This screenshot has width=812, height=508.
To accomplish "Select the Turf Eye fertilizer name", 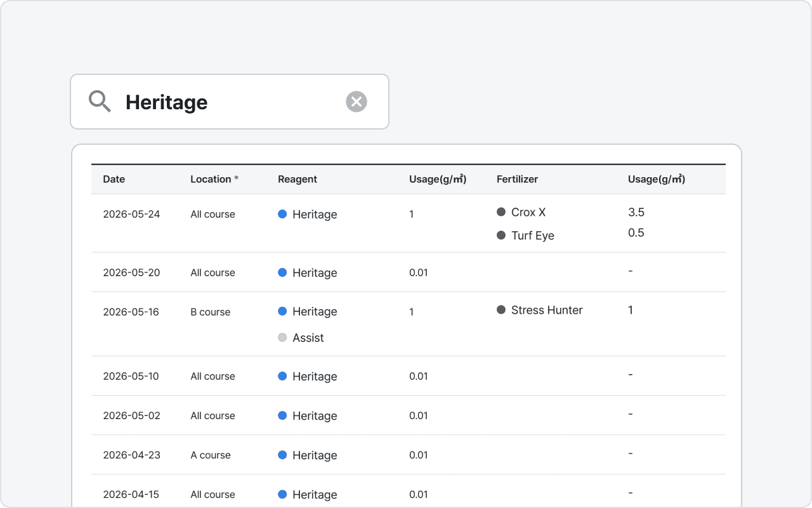I will coord(533,236).
